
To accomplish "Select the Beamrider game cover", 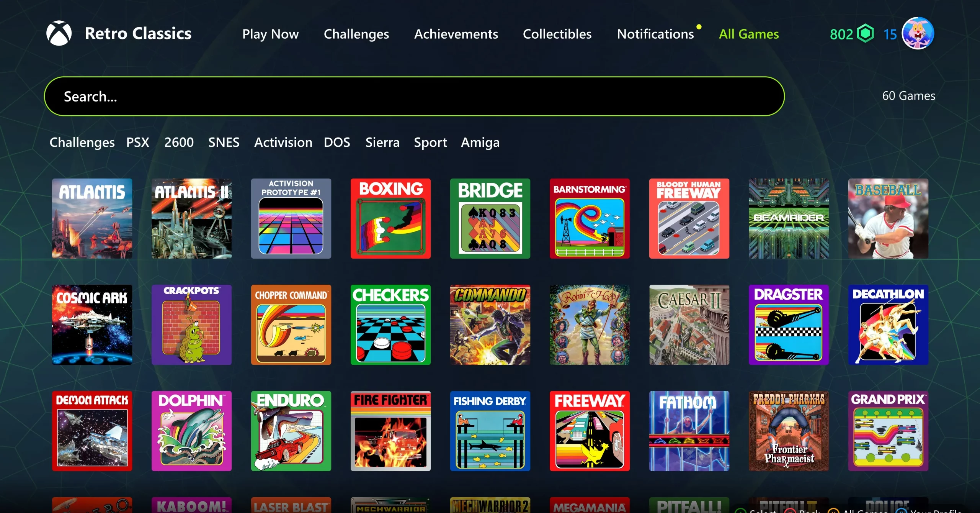I will pyautogui.click(x=789, y=218).
